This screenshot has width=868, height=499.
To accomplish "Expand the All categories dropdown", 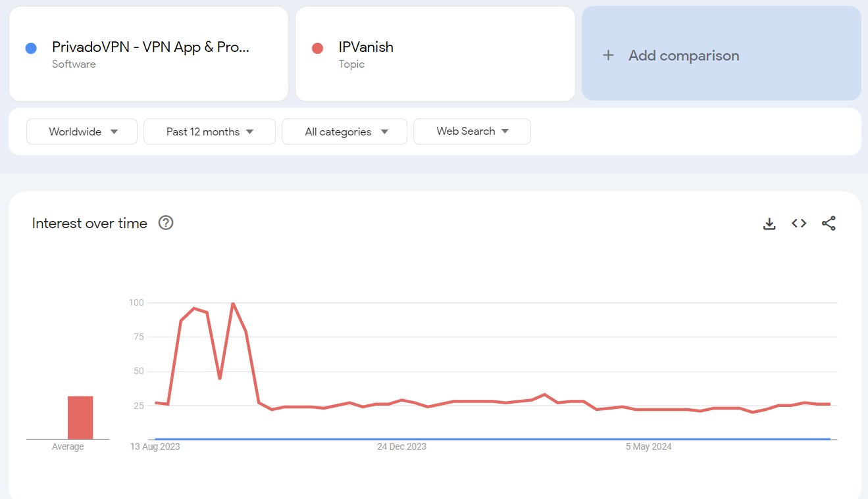I will [x=344, y=131].
